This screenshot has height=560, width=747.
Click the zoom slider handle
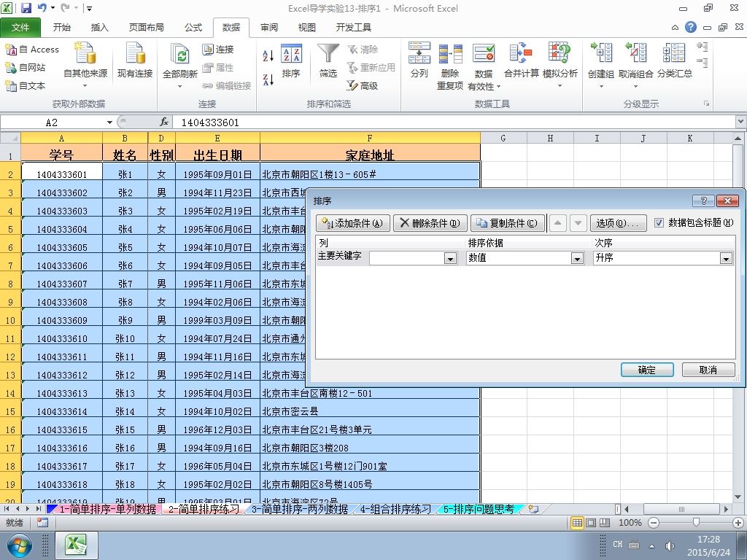696,523
